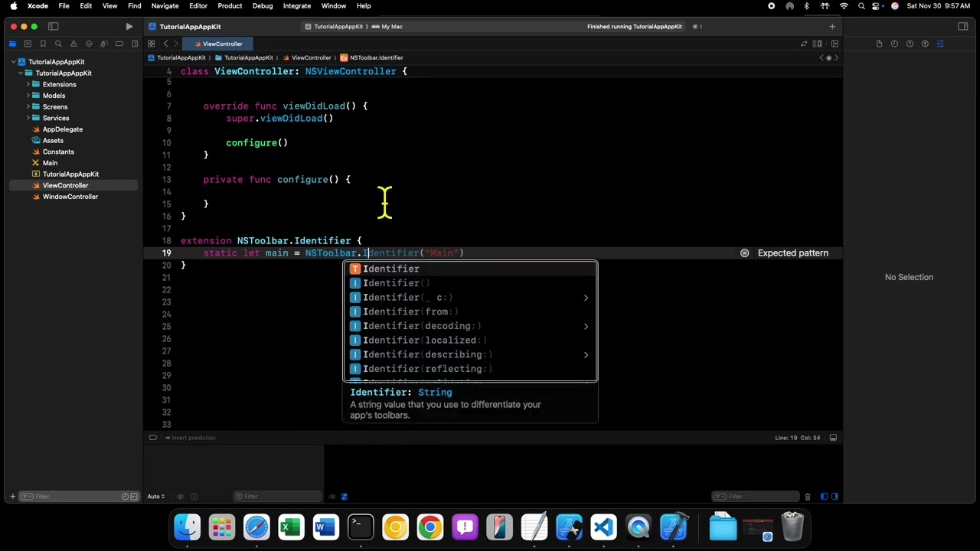Toggle the debug area visibility button
The width and height of the screenshot is (980, 551).
(x=833, y=438)
